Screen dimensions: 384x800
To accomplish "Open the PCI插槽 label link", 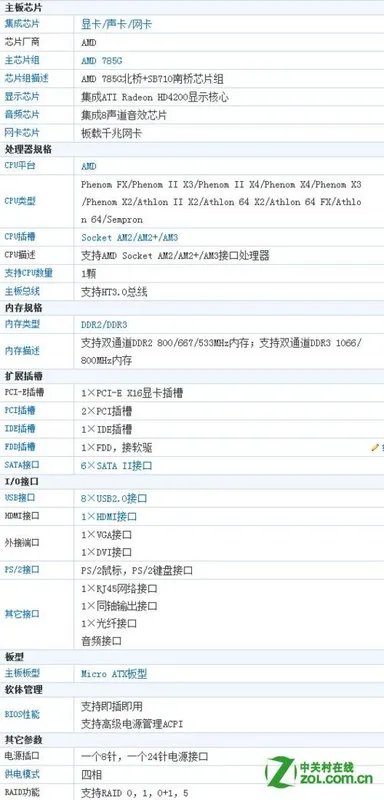I will click(x=20, y=410).
